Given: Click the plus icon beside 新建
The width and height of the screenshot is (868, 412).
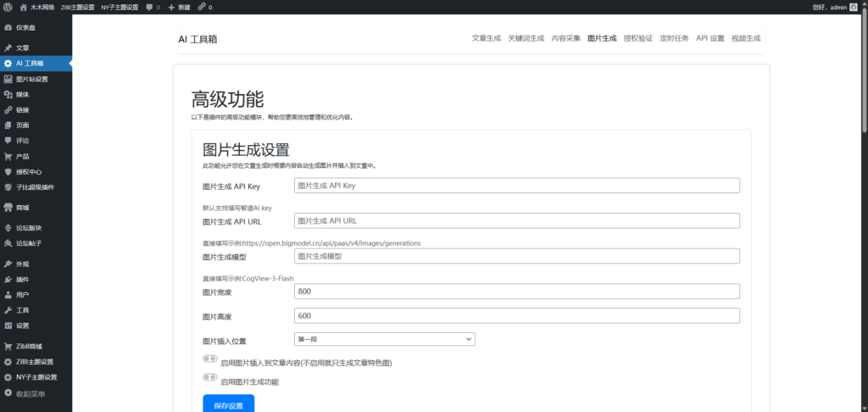Looking at the screenshot, I should coord(171,7).
